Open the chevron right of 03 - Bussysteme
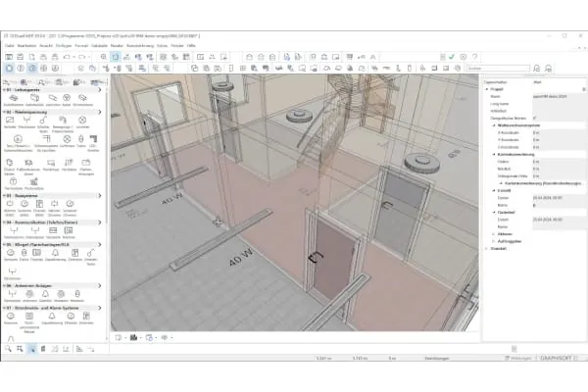Image resolution: width=588 pixels, height=392 pixels. point(100,196)
